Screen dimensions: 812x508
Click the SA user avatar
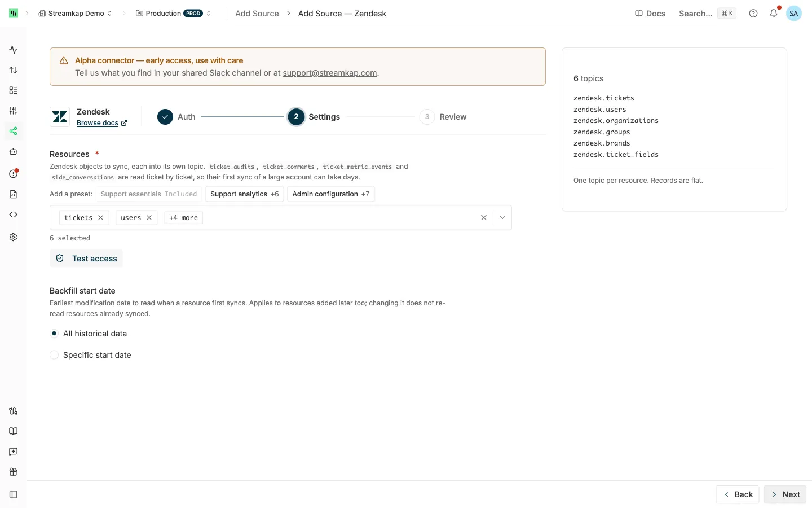click(794, 14)
